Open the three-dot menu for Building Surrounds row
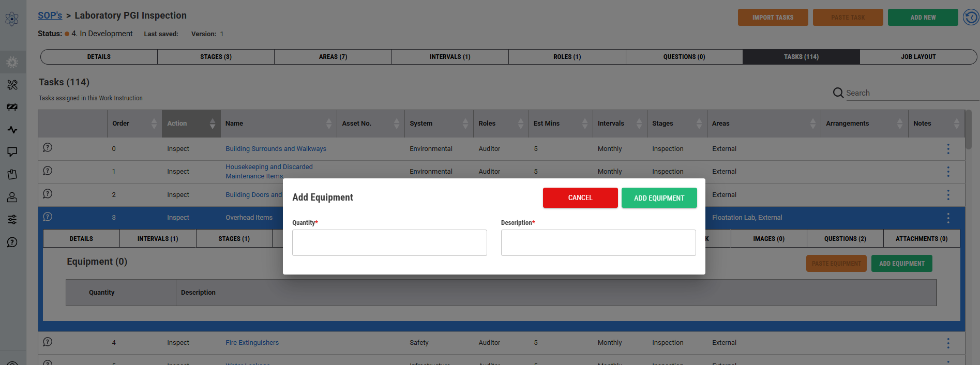This screenshot has height=365, width=980. tap(948, 149)
